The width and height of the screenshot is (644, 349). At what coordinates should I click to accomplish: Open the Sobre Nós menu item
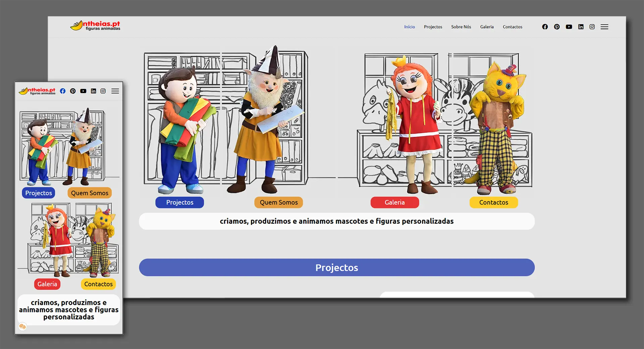point(461,26)
